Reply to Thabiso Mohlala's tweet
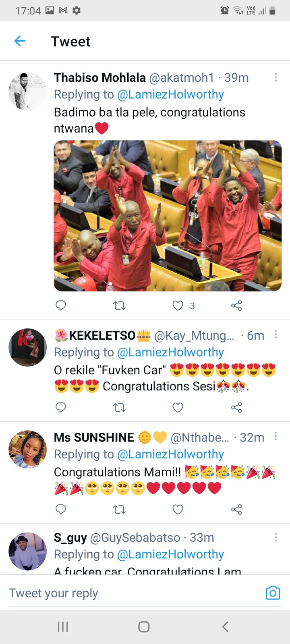The width and height of the screenshot is (290, 644). [61, 305]
